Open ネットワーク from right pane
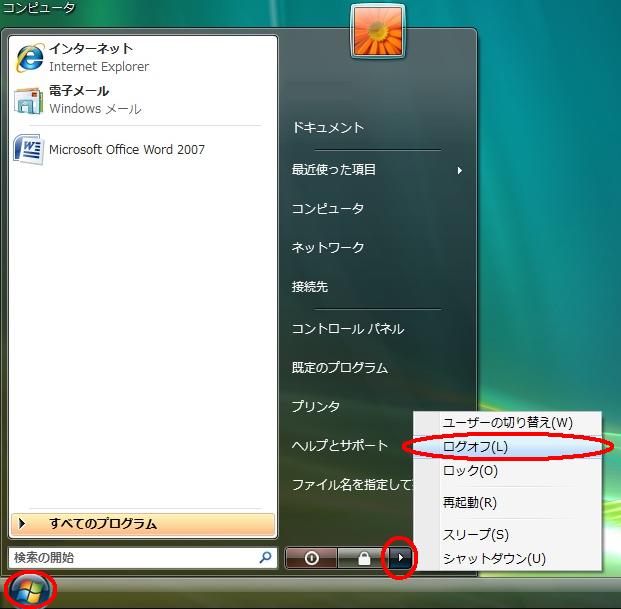 [327, 248]
